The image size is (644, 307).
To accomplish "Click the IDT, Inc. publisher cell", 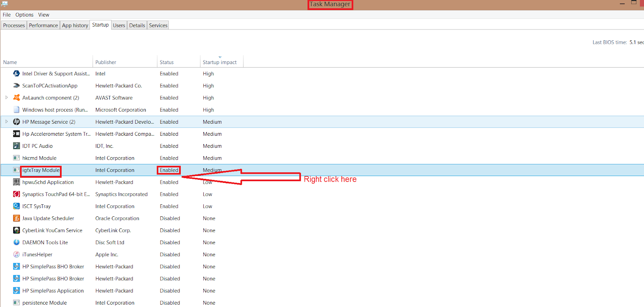I will click(104, 146).
